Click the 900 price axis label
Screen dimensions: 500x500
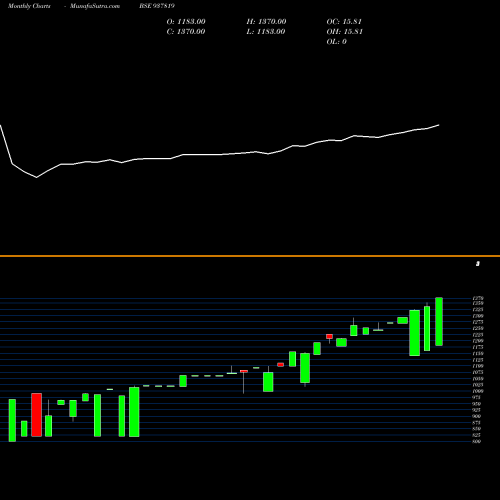pos(477,416)
